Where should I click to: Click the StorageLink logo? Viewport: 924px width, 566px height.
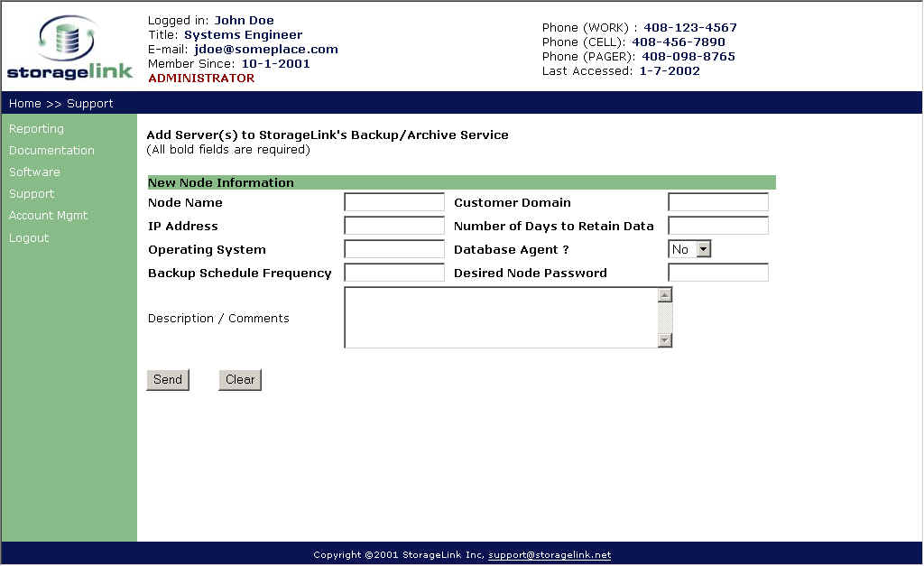(x=69, y=47)
